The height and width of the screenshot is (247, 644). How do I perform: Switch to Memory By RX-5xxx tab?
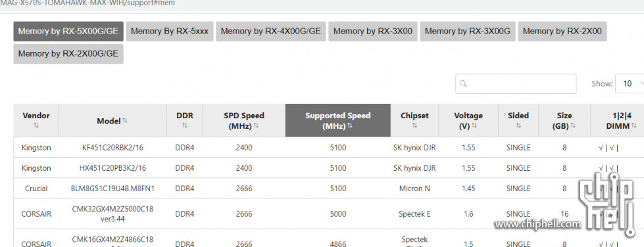170,32
